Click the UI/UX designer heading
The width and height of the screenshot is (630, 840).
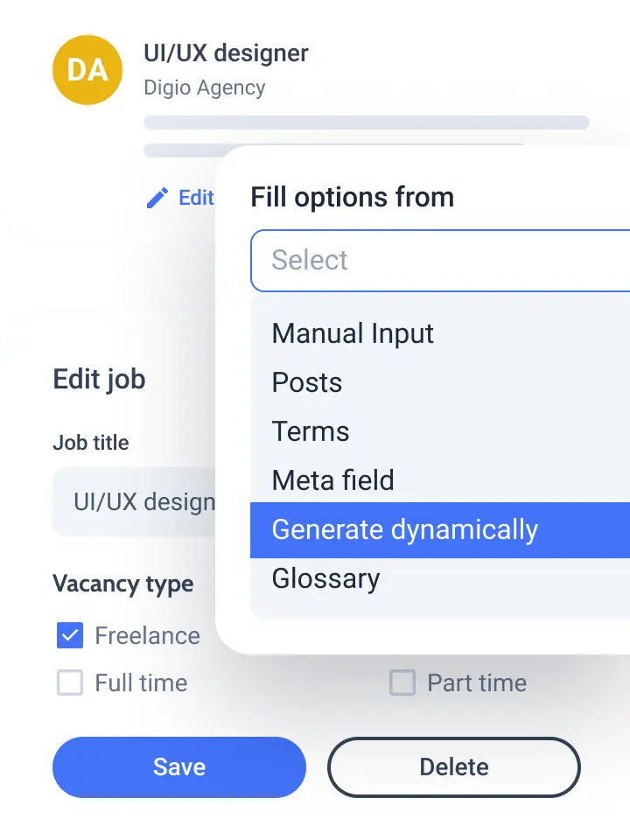point(226,53)
